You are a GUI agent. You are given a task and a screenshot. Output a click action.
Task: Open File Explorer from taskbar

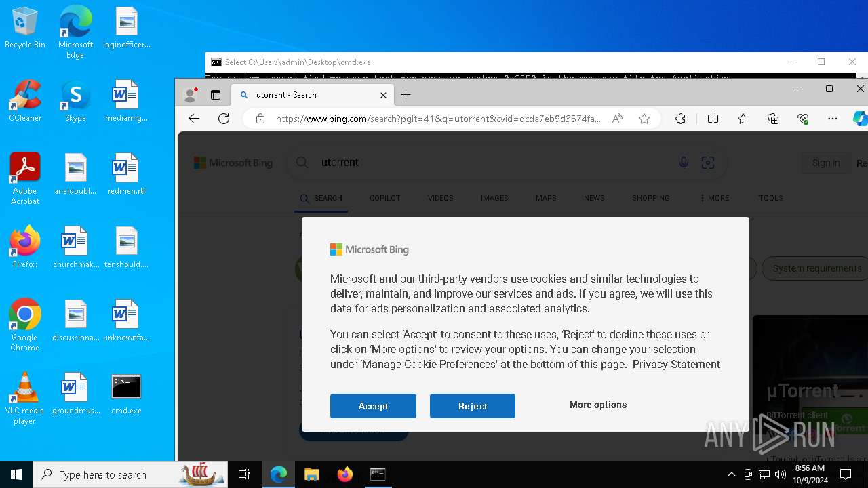tap(311, 474)
